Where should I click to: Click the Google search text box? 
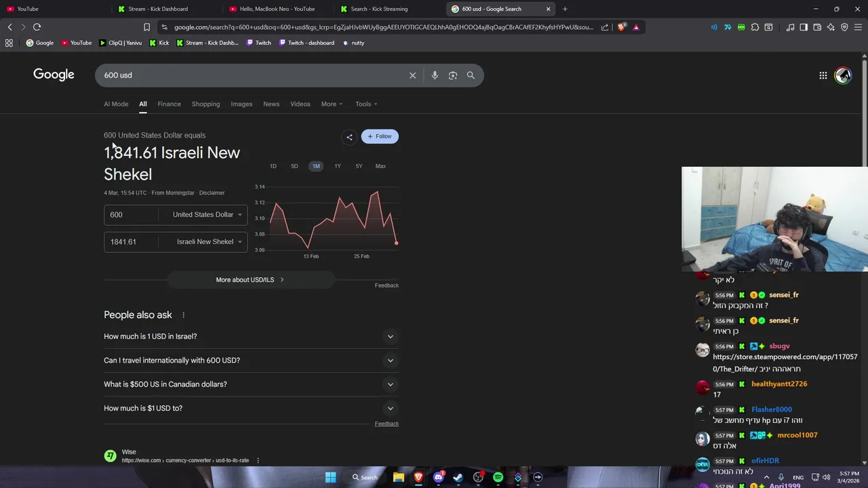(251, 75)
